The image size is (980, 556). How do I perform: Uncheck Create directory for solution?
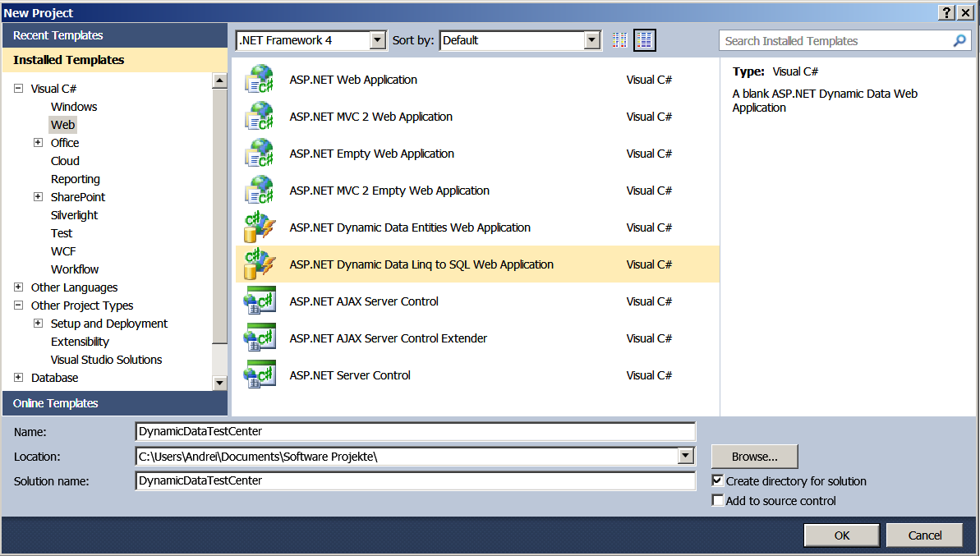(x=718, y=480)
